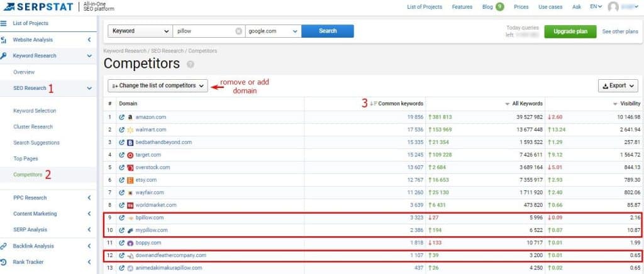Click the help question mark beside Competitors
The height and width of the screenshot is (274, 644).
click(x=190, y=65)
